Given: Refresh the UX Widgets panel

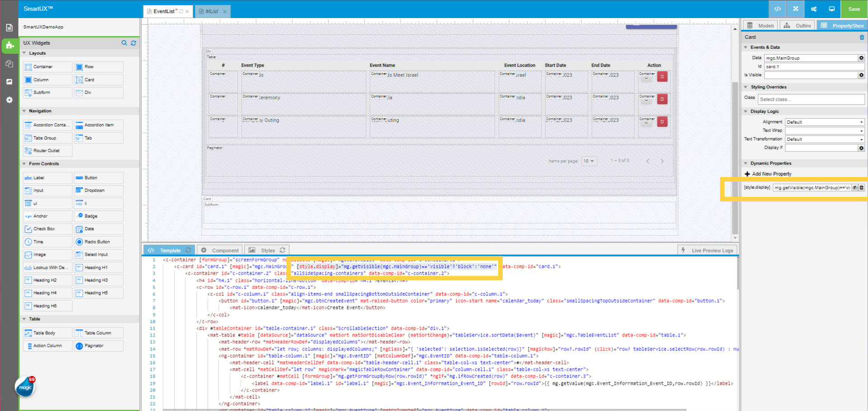Looking at the screenshot, I should [x=133, y=43].
